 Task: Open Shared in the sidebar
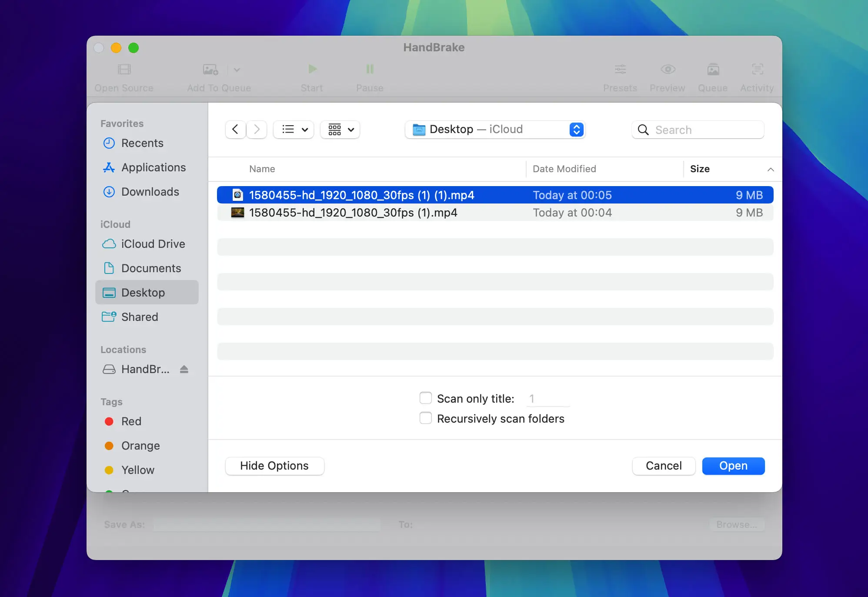click(147, 317)
